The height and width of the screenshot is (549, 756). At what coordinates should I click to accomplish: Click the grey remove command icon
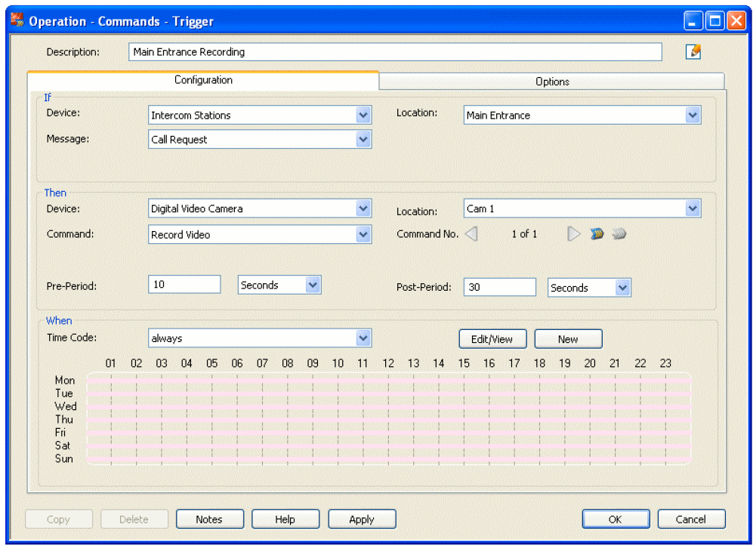pyautogui.click(x=619, y=234)
